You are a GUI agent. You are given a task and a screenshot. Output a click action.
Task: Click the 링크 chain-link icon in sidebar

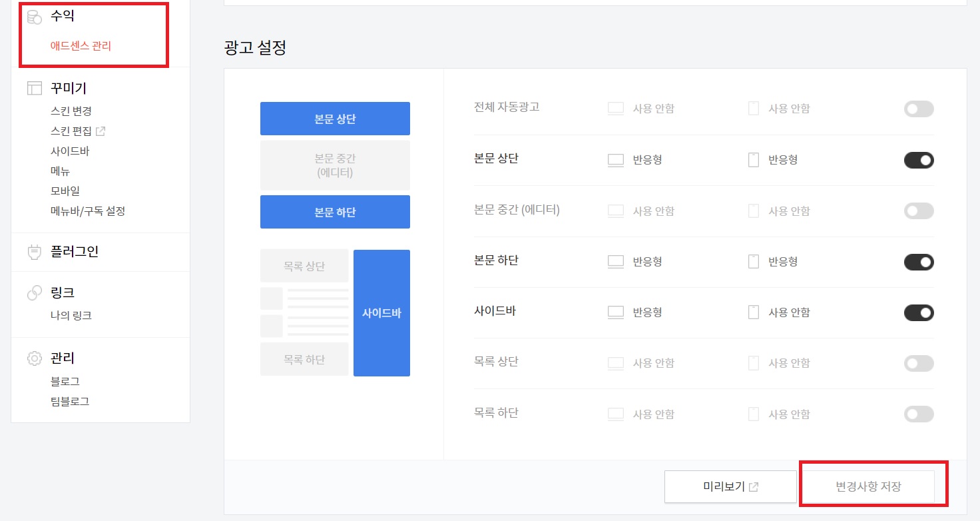33,292
